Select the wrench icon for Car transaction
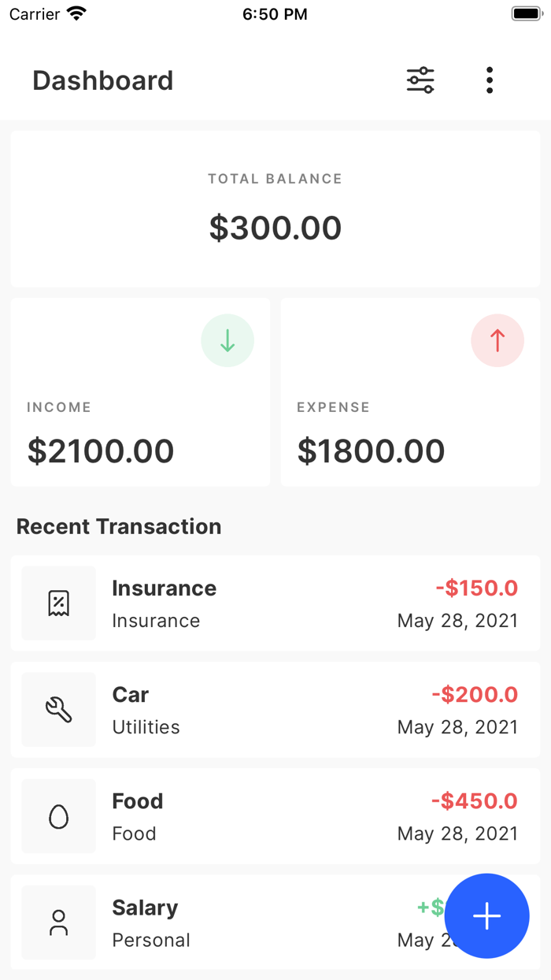 coord(58,709)
